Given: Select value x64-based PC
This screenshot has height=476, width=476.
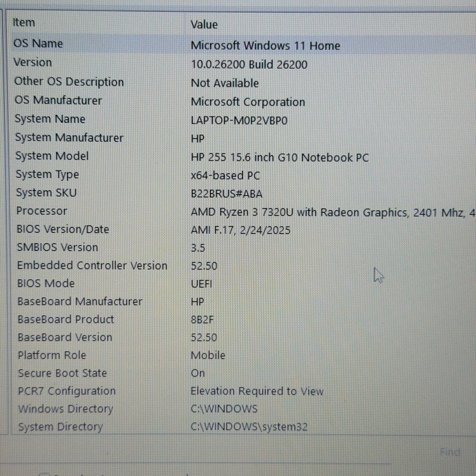Looking at the screenshot, I should tap(225, 175).
